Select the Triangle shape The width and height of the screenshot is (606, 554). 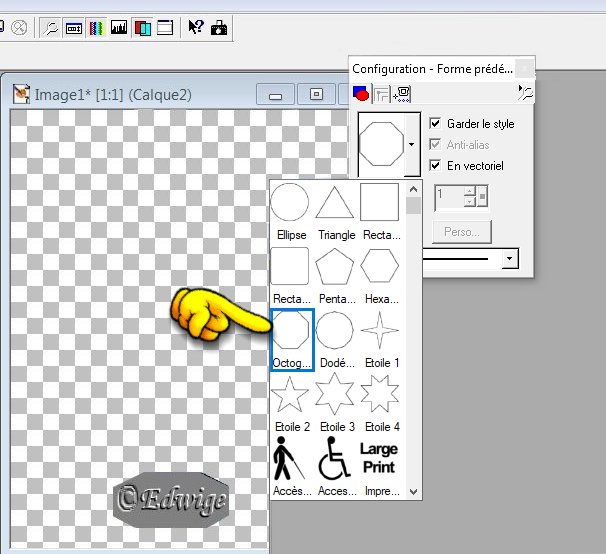[335, 212]
